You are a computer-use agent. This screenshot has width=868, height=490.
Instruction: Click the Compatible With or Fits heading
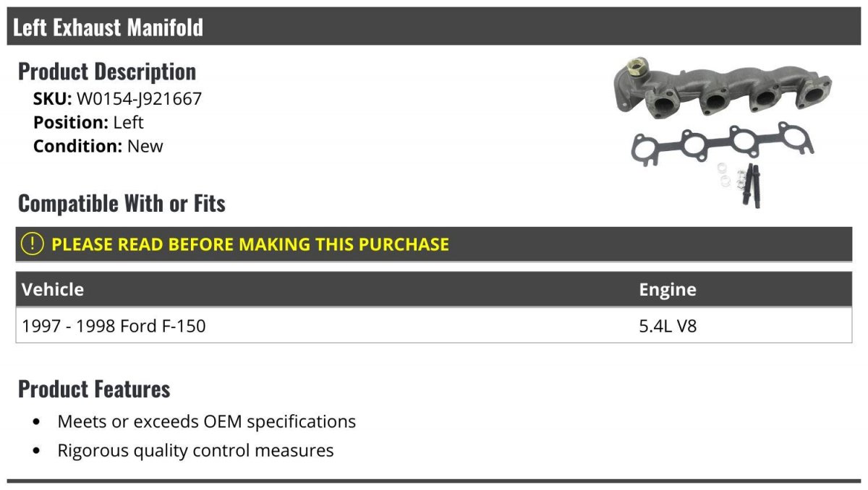tap(122, 204)
